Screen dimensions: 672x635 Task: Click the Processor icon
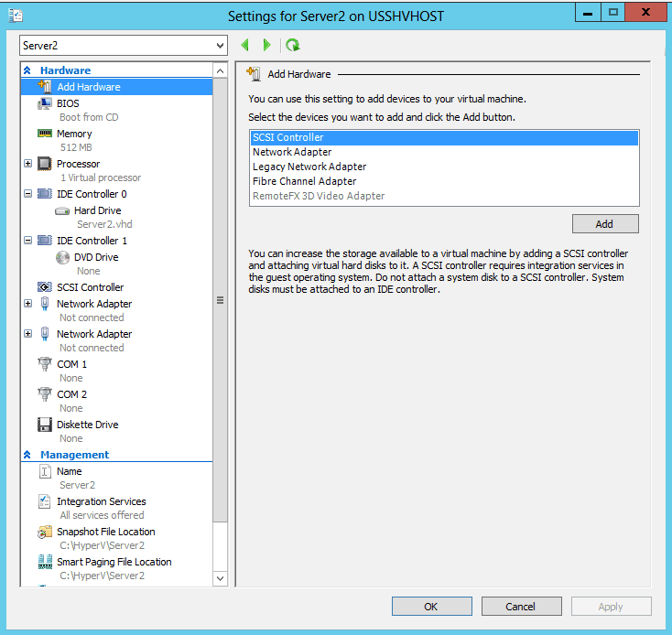45,164
